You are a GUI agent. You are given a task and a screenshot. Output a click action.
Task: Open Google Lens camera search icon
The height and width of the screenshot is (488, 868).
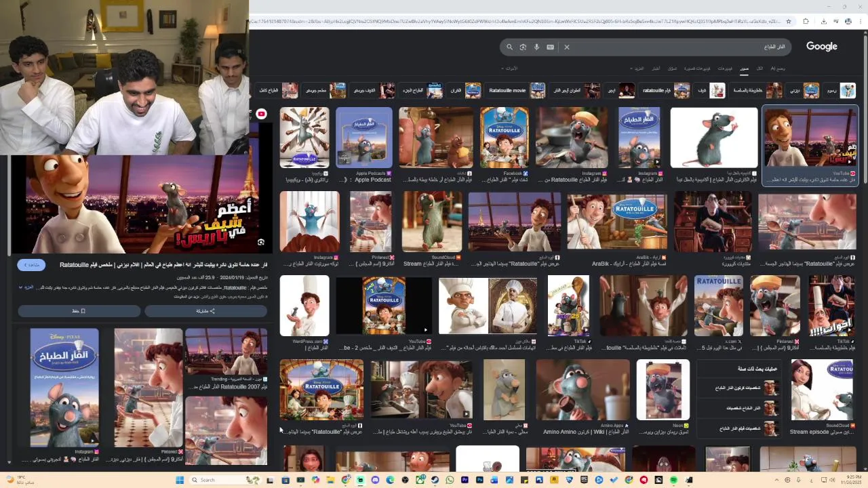[523, 47]
